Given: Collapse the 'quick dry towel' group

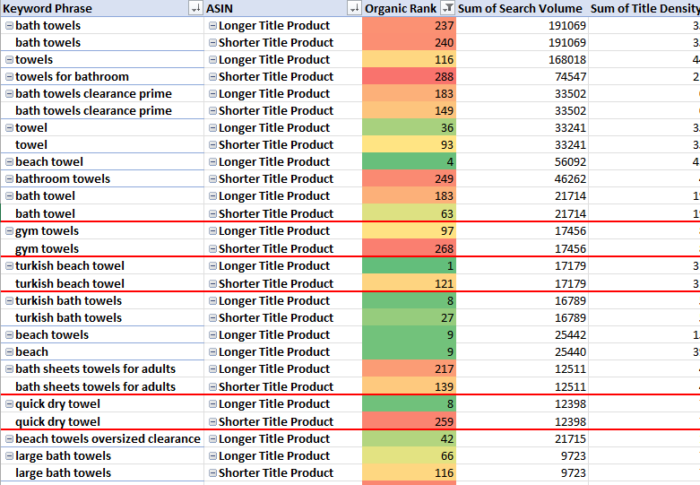Looking at the screenshot, I should click(x=9, y=404).
